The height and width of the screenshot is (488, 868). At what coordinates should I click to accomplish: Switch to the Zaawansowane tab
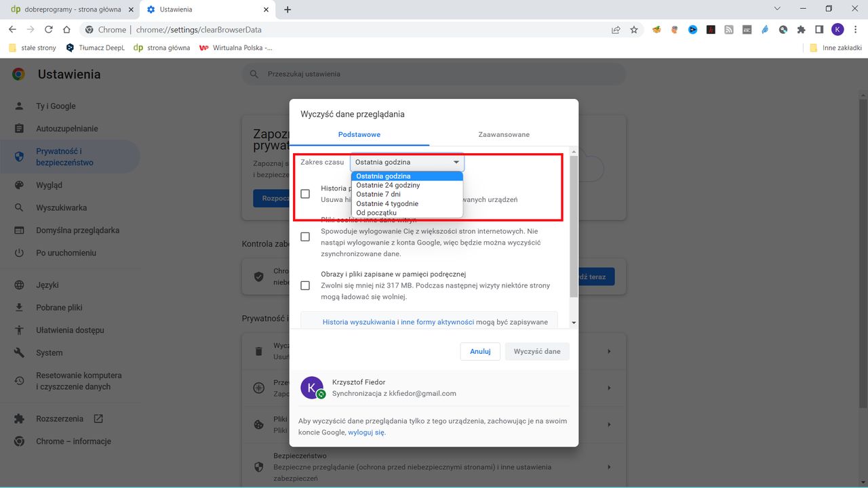(503, 134)
